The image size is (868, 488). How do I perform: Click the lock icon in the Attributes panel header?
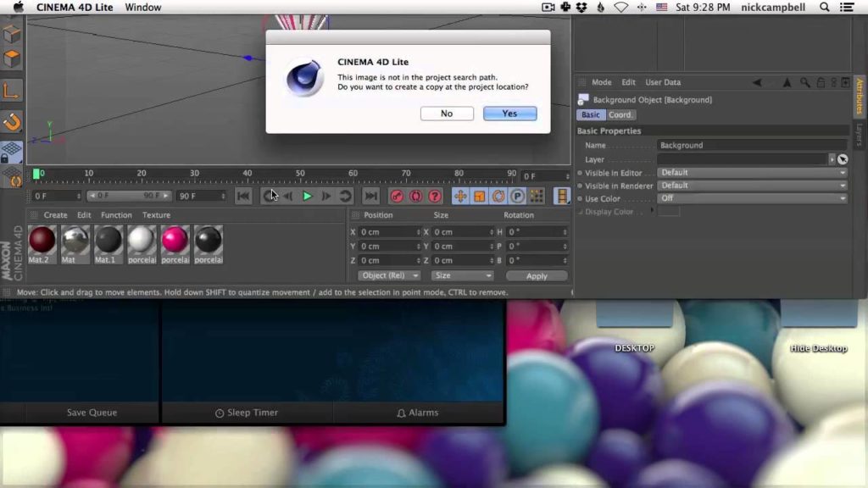pos(821,82)
